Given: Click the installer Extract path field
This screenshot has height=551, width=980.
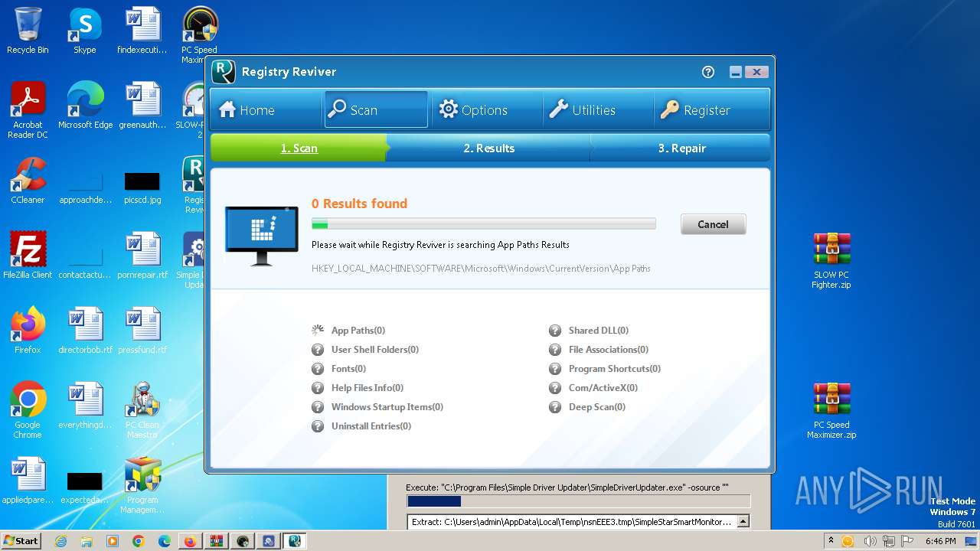Looking at the screenshot, I should (x=571, y=522).
